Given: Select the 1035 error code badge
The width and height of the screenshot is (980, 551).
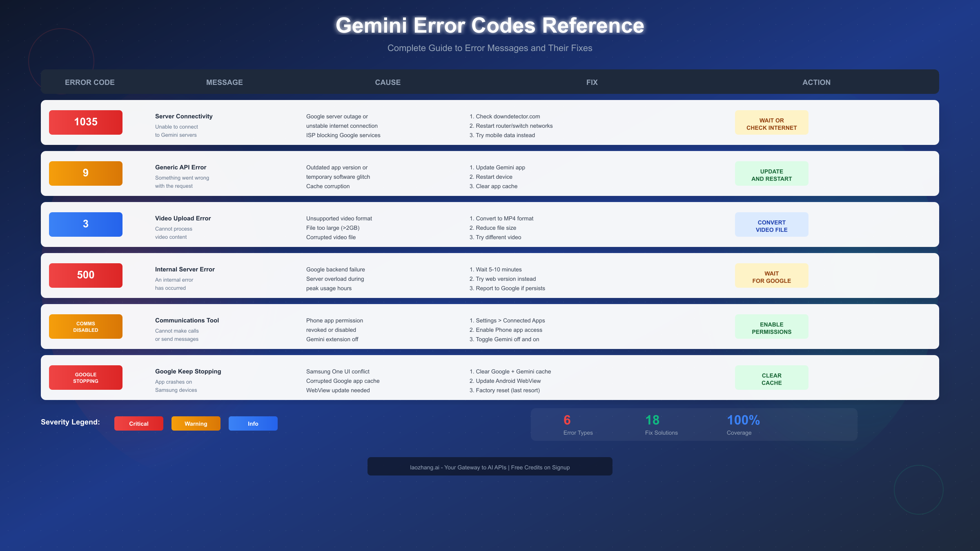Looking at the screenshot, I should tap(85, 122).
